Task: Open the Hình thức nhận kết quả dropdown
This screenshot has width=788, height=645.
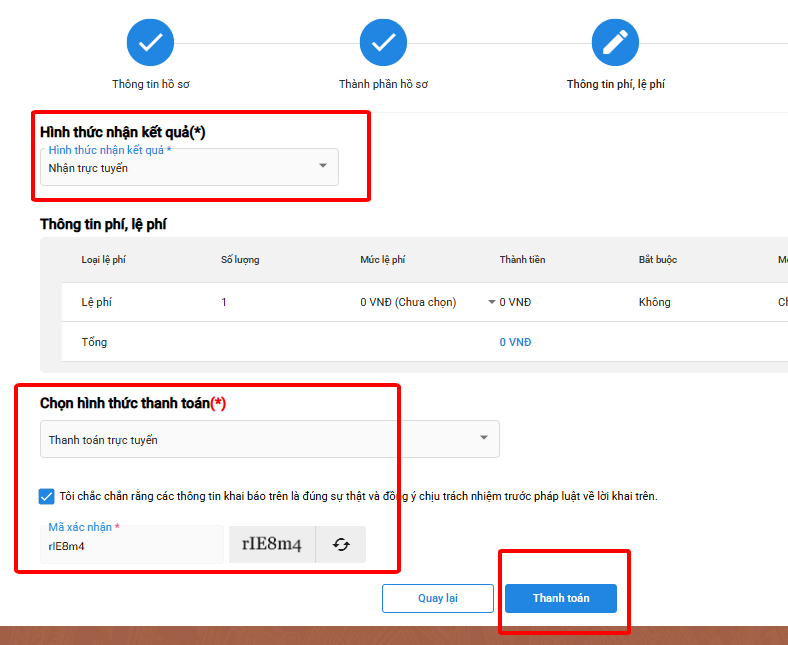Action: coord(189,167)
